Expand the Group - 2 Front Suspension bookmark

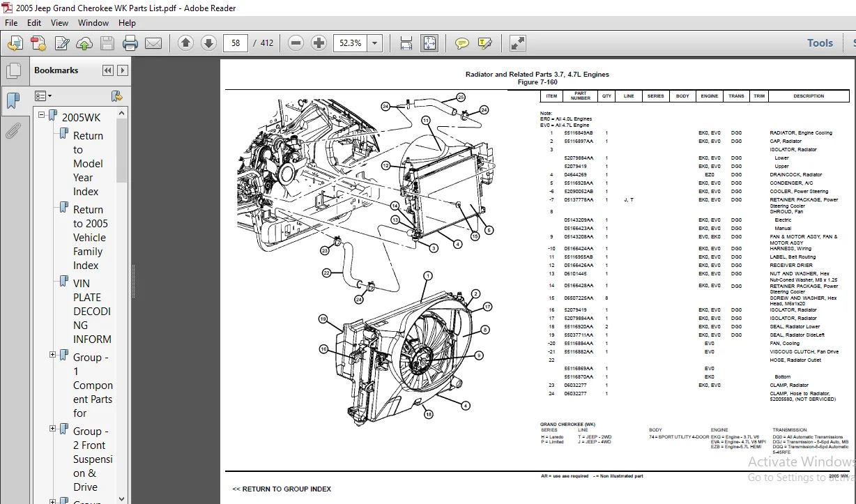52,429
